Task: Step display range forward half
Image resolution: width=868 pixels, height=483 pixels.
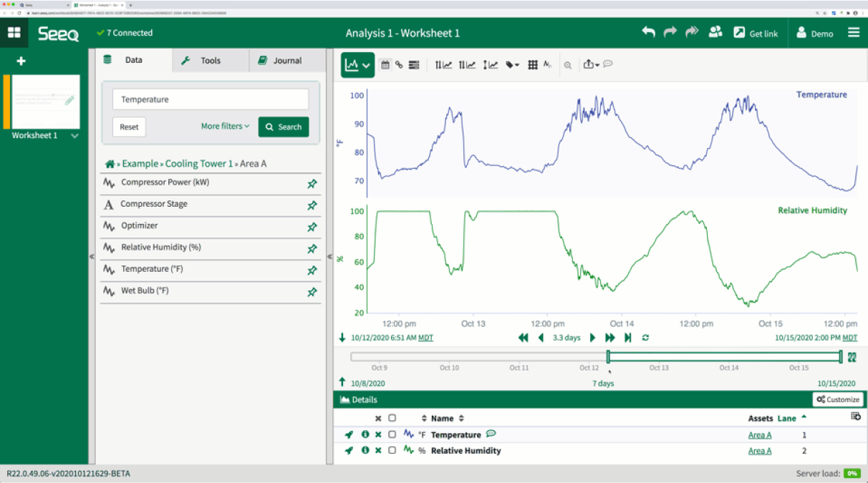Action: 592,338
